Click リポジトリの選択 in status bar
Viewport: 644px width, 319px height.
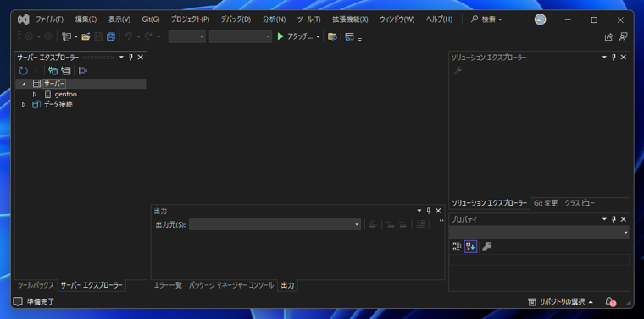[x=561, y=302]
